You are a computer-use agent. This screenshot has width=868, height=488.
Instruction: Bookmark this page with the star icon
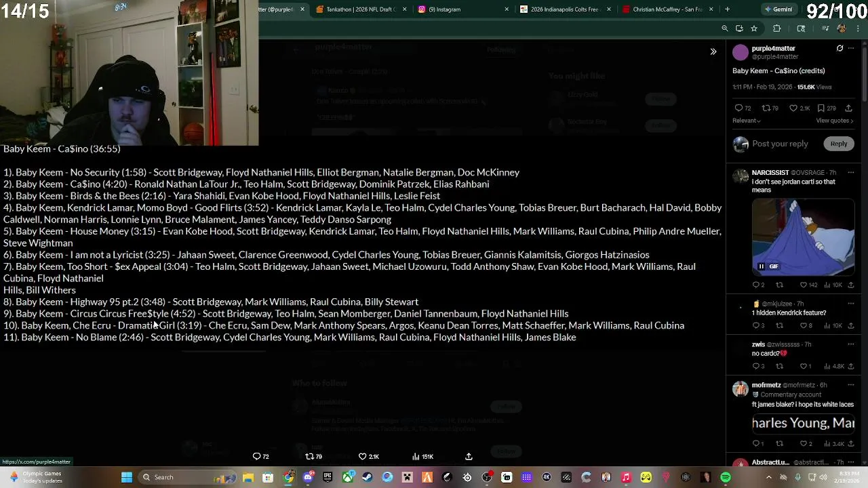point(753,28)
